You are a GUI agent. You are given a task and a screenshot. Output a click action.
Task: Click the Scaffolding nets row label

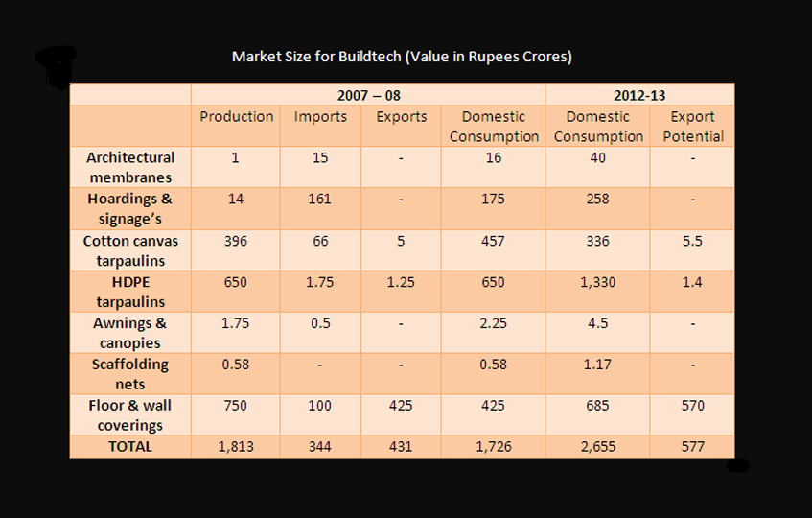click(130, 373)
